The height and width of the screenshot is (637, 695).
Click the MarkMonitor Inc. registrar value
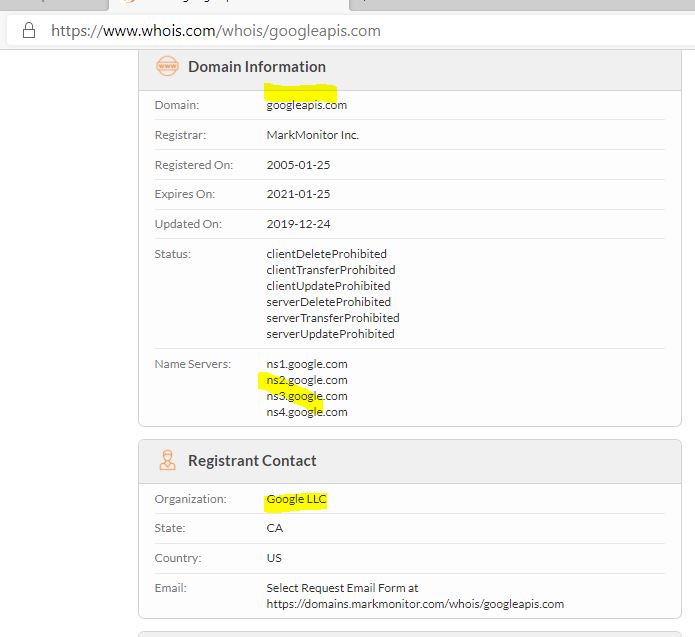pyautogui.click(x=312, y=135)
